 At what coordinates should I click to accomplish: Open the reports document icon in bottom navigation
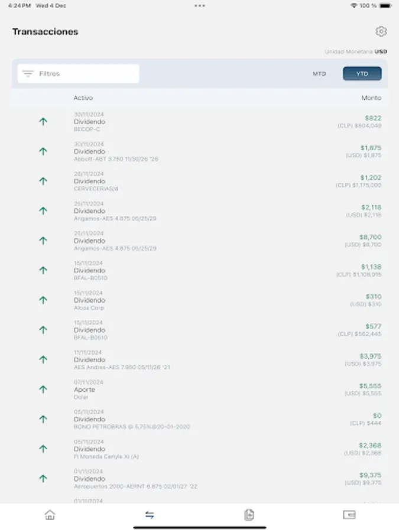click(249, 515)
